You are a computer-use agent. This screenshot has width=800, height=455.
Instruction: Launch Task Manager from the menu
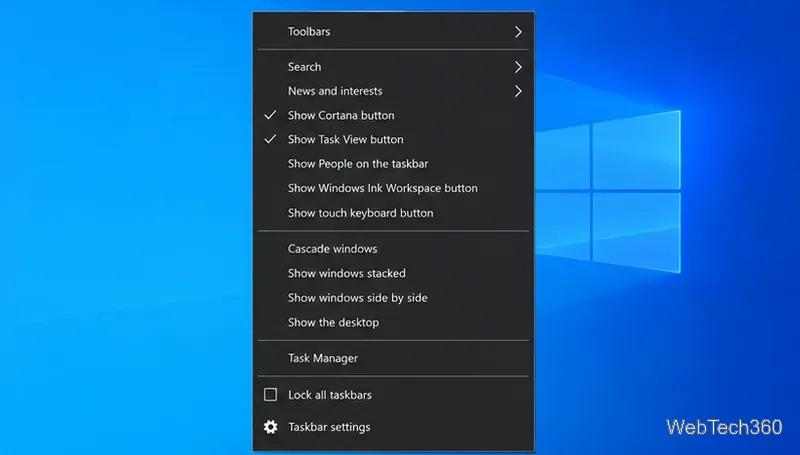[393, 358]
